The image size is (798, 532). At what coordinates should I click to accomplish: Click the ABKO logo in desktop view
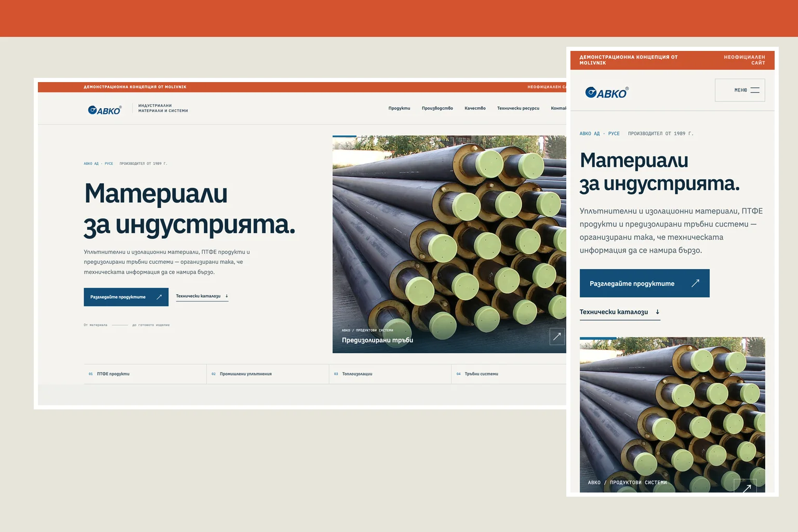pyautogui.click(x=104, y=110)
